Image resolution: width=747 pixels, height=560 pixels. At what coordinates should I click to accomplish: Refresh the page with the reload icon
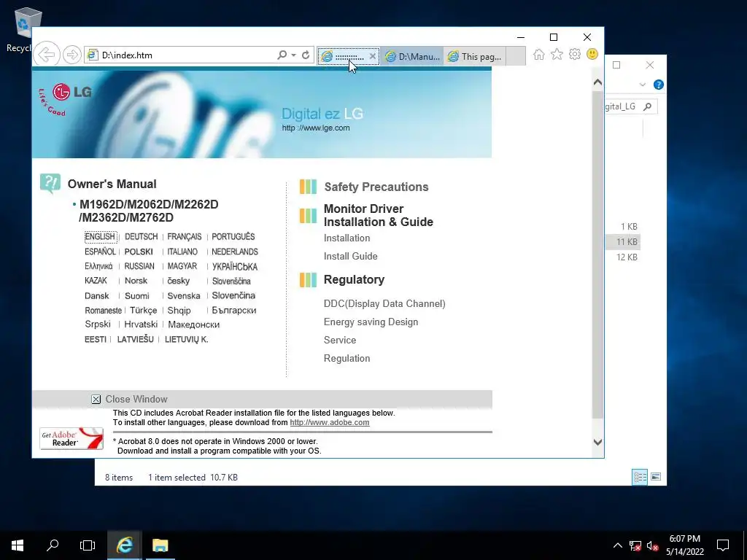[x=306, y=55]
